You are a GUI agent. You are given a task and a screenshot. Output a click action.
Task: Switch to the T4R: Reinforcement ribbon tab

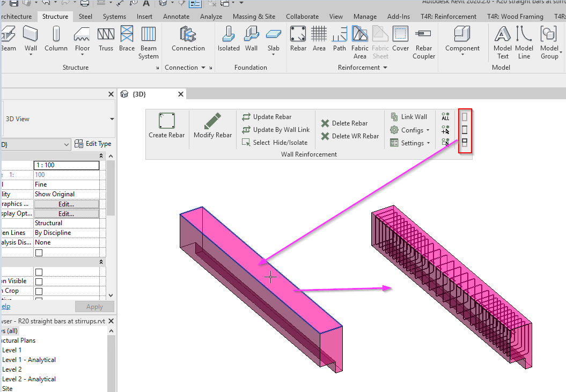(x=449, y=17)
